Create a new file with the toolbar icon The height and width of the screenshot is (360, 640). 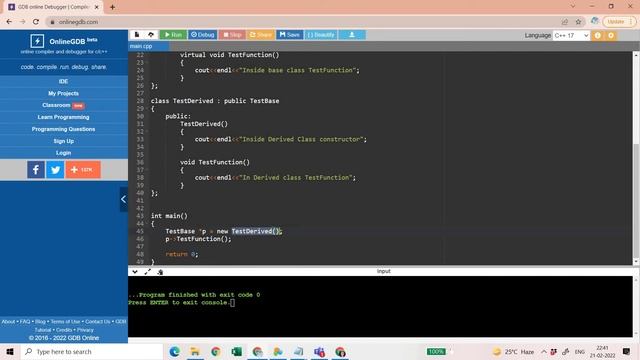coord(137,35)
